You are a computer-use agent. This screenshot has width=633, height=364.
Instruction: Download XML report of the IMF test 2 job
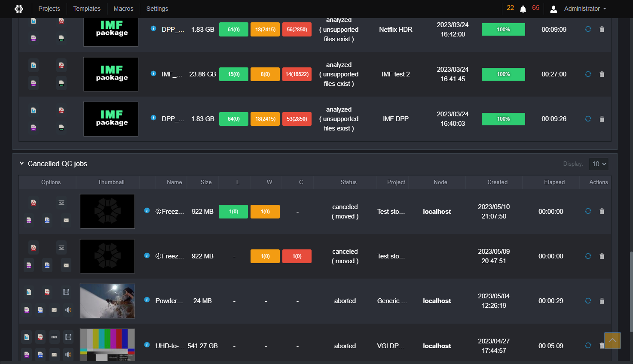[34, 83]
